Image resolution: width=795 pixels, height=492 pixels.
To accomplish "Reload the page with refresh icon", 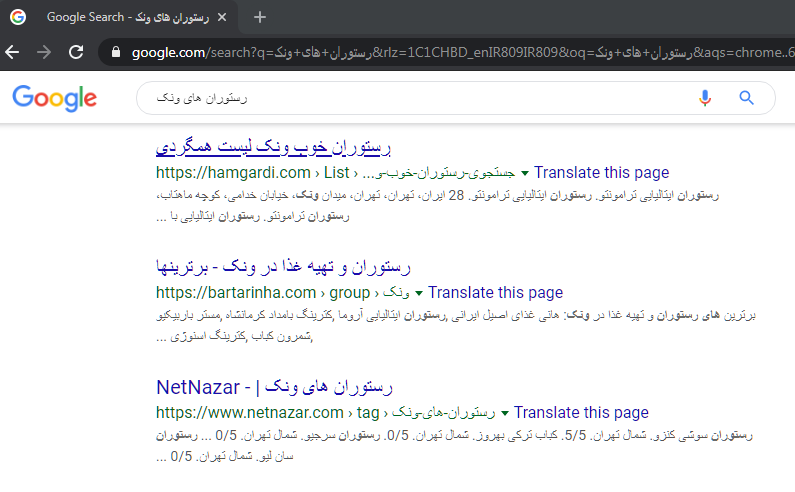I will point(76,52).
